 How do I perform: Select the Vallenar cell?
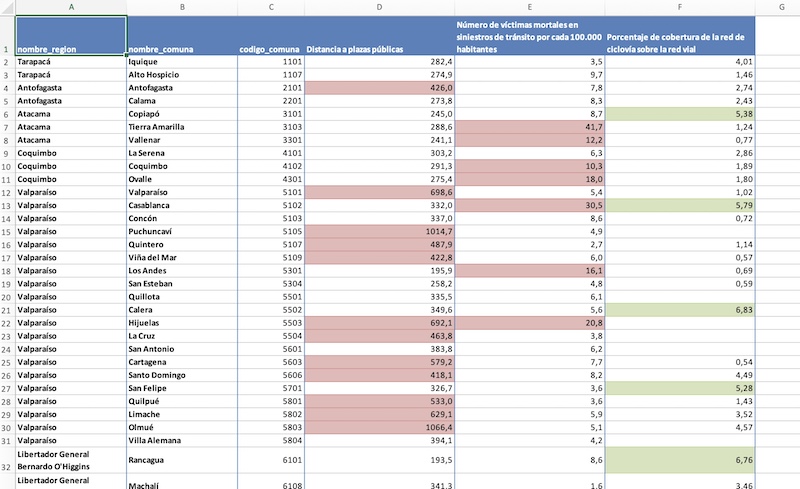tap(182, 140)
